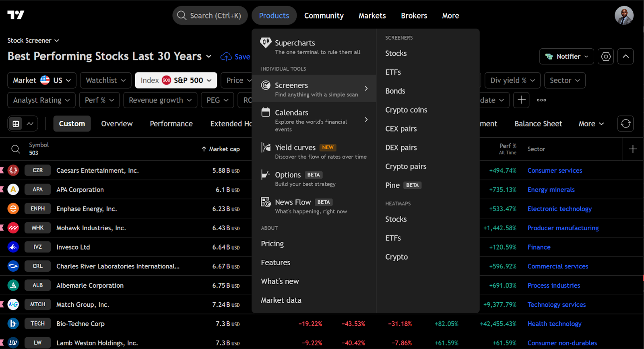Open the Brokers menu

point(414,16)
